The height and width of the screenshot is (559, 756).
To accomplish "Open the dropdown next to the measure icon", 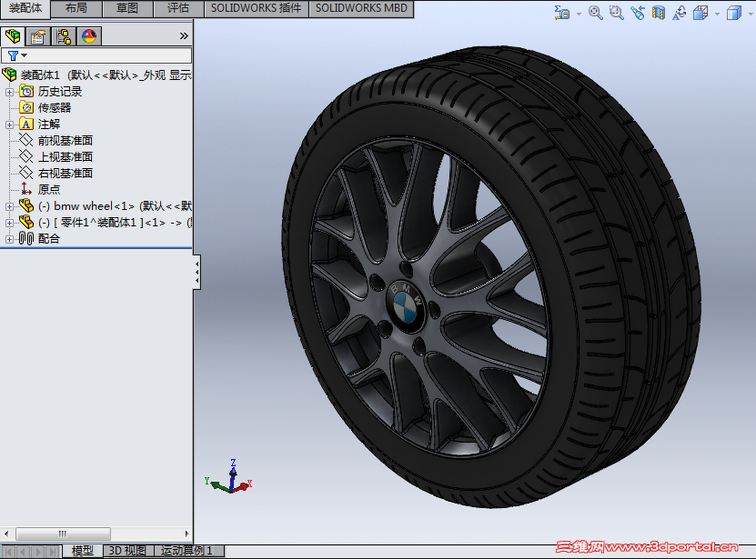I will tap(579, 14).
